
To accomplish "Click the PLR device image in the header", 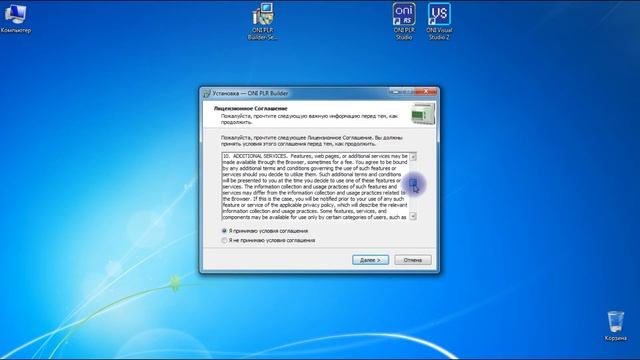I will click(423, 113).
